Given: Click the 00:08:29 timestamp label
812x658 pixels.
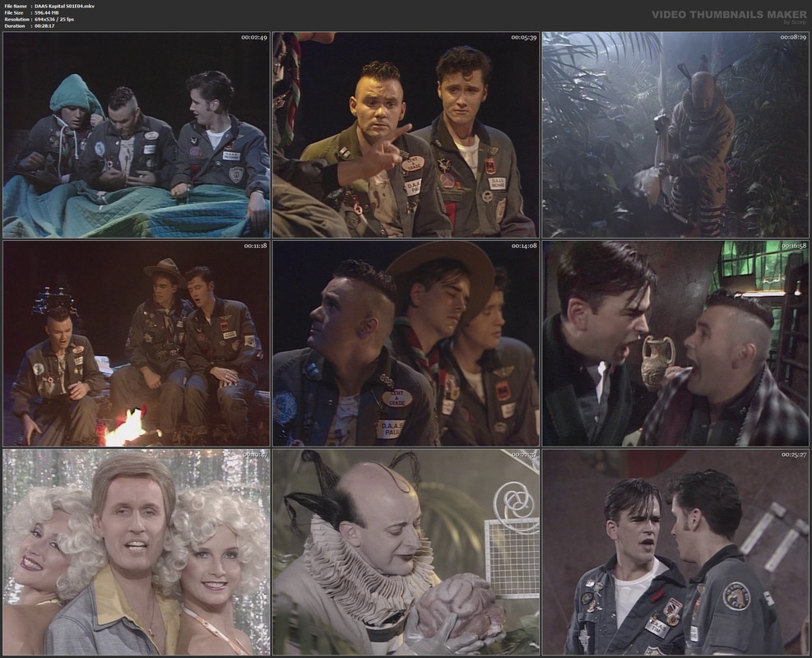Looking at the screenshot, I should pyautogui.click(x=793, y=37).
